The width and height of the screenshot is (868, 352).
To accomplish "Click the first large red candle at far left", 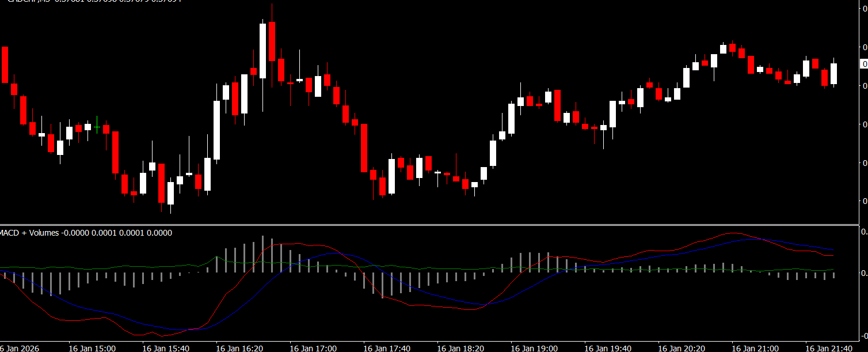I will pyautogui.click(x=5, y=65).
